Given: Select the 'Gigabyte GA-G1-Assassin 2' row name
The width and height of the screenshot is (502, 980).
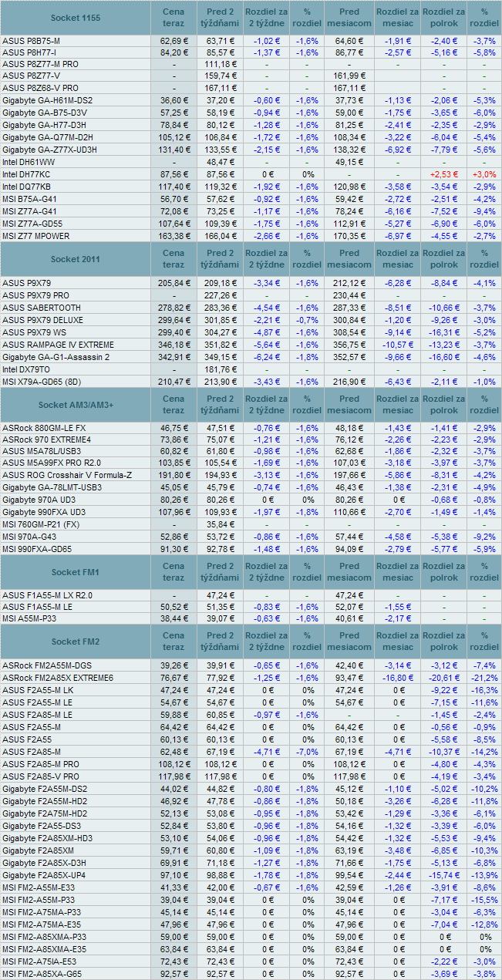Looking at the screenshot, I should click(x=56, y=356).
